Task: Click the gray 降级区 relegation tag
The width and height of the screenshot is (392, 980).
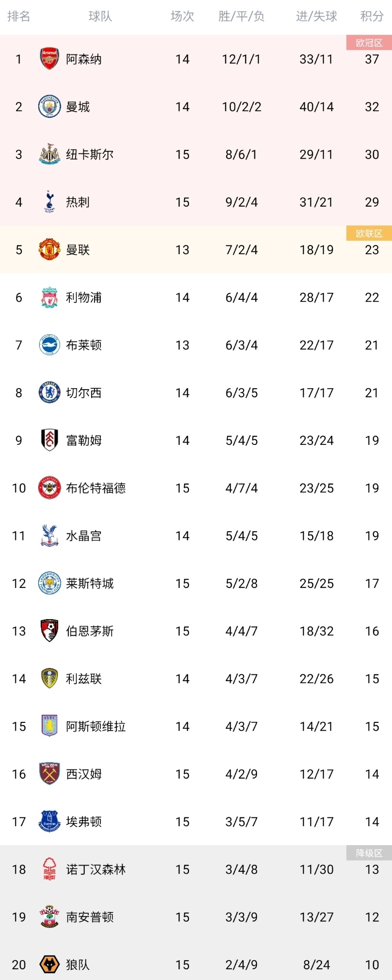Action: tap(369, 853)
